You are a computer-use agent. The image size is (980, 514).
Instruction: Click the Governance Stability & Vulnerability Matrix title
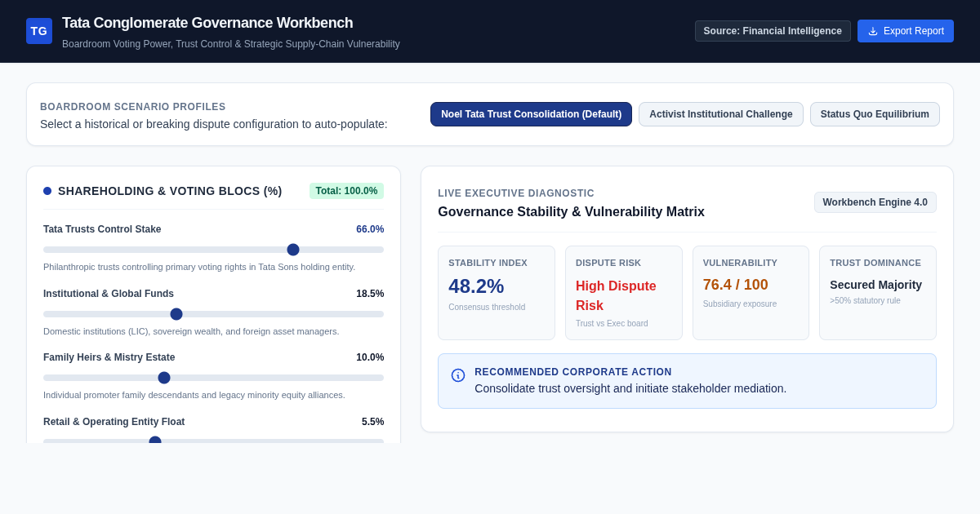point(571,212)
